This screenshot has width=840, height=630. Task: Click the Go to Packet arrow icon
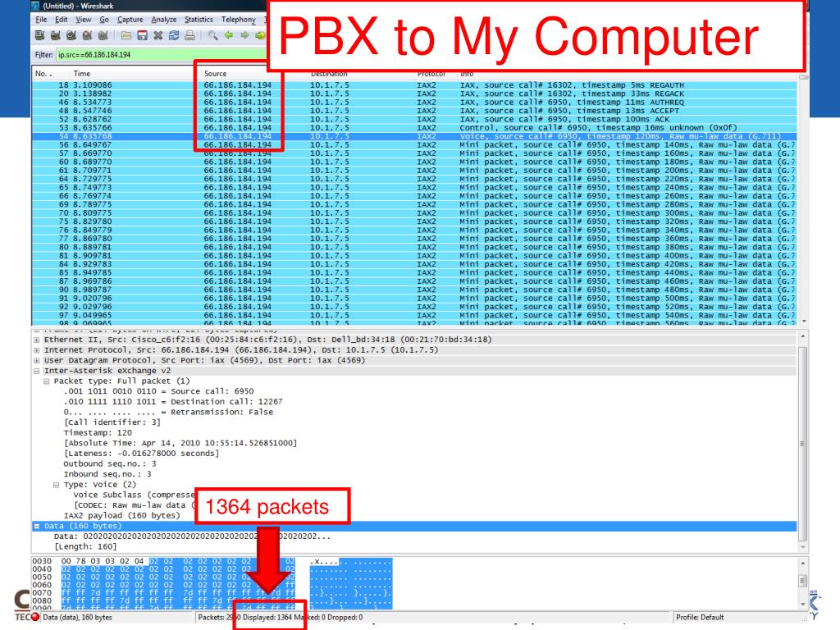[x=260, y=35]
